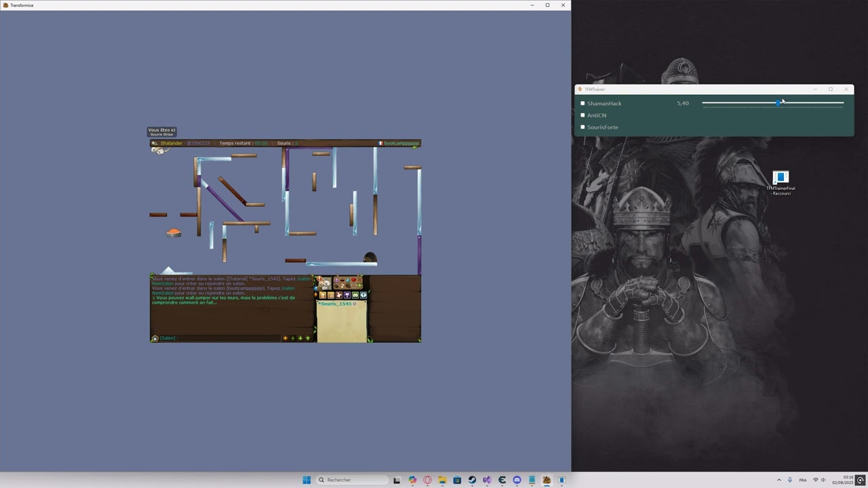Click player name *Souris_1545 in the list
This screenshot has width=868, height=488.
(335, 304)
